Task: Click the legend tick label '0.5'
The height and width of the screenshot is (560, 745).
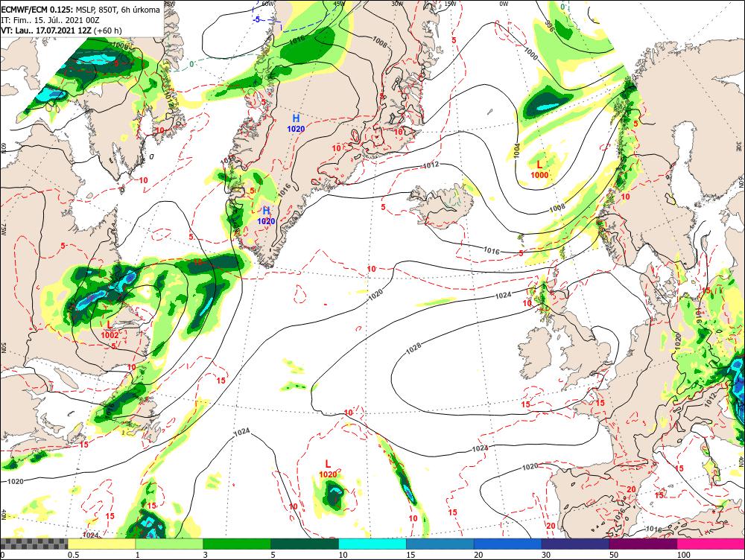Action: (x=73, y=555)
